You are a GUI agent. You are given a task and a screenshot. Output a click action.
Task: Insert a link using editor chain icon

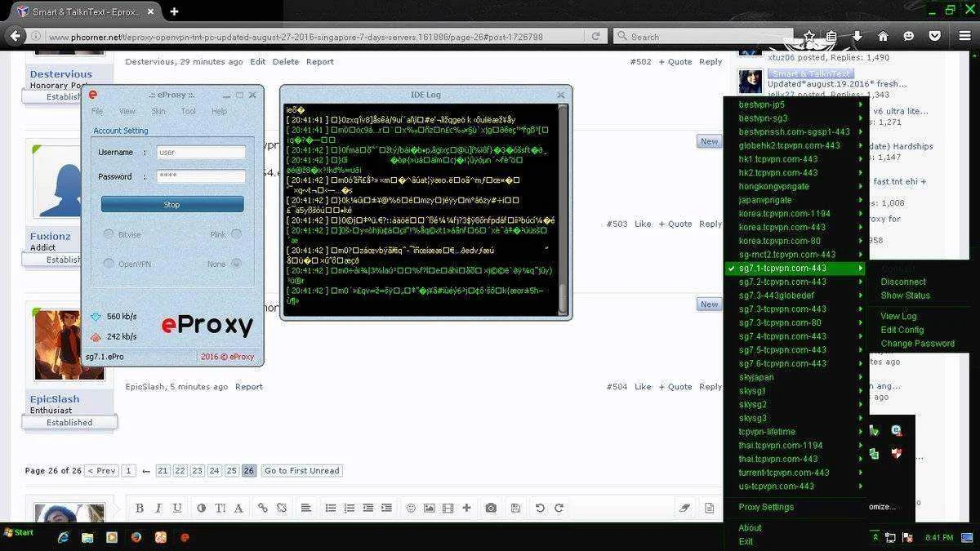[x=262, y=508]
